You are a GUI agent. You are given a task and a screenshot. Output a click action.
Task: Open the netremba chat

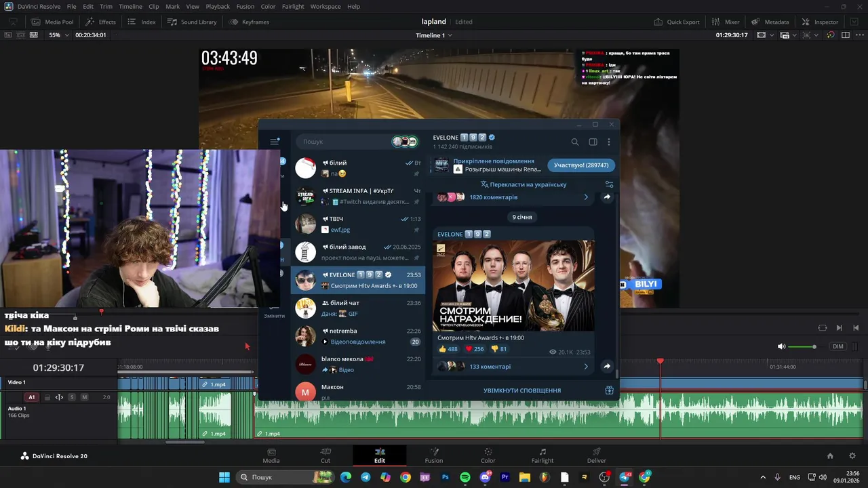pos(358,336)
